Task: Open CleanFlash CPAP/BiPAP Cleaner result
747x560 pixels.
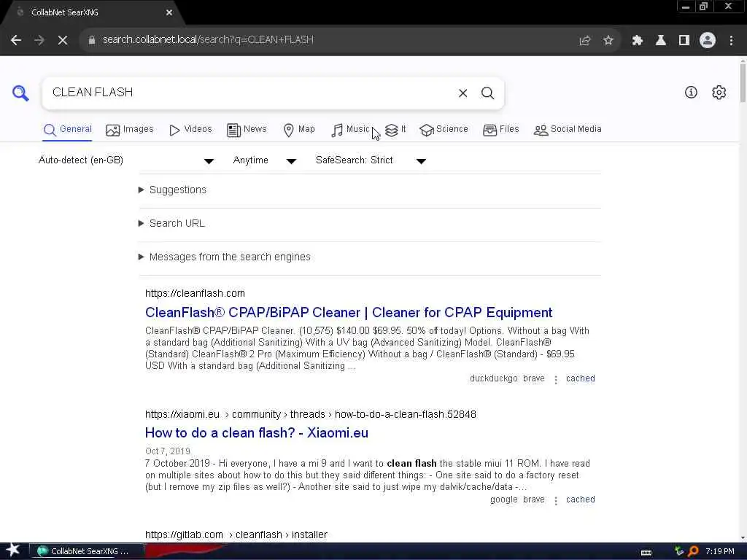Action: (x=349, y=313)
